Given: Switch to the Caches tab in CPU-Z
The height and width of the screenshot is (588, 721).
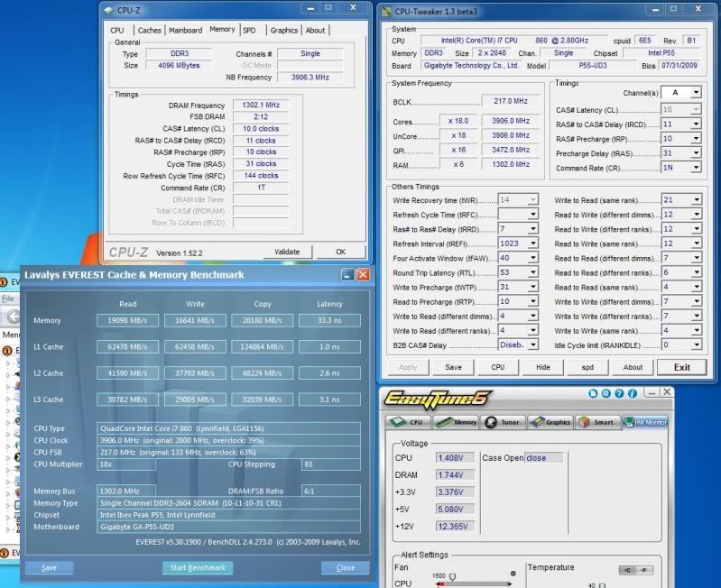Looking at the screenshot, I should pyautogui.click(x=150, y=31).
